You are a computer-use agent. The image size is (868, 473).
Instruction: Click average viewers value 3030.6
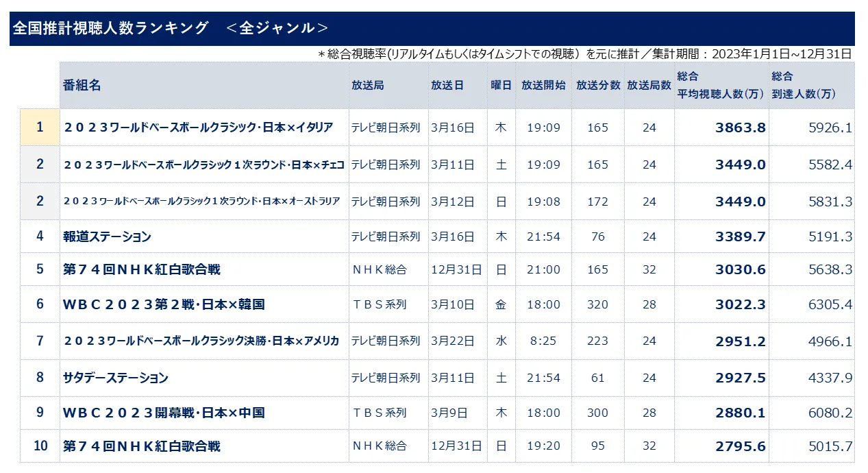pos(741,269)
